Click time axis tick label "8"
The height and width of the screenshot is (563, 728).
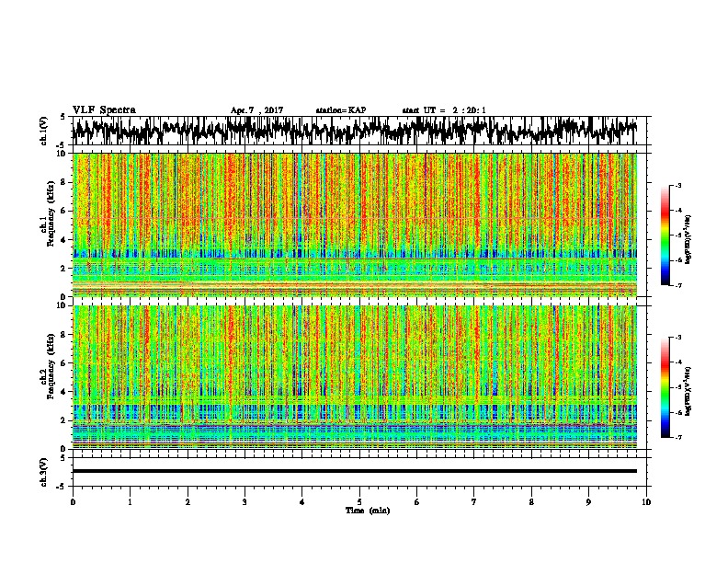(531, 501)
